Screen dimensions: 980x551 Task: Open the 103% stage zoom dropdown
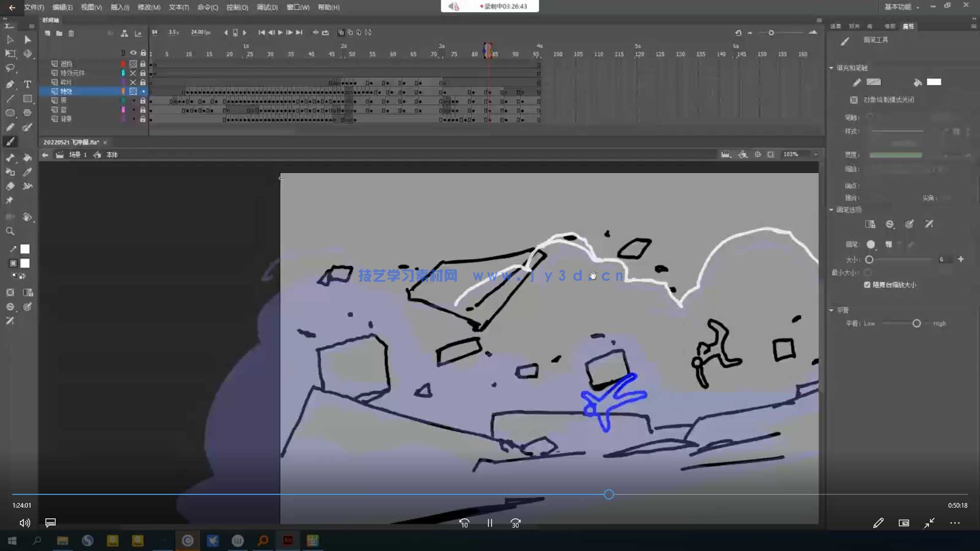click(815, 154)
